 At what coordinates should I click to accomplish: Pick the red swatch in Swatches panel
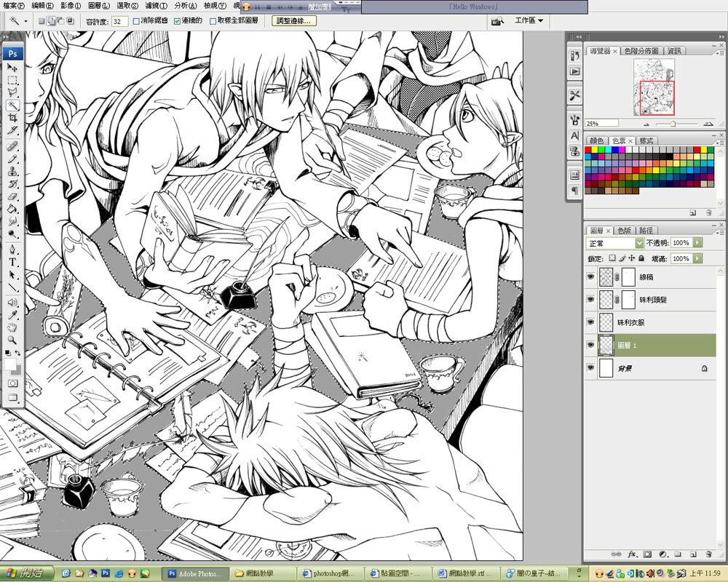pos(588,150)
